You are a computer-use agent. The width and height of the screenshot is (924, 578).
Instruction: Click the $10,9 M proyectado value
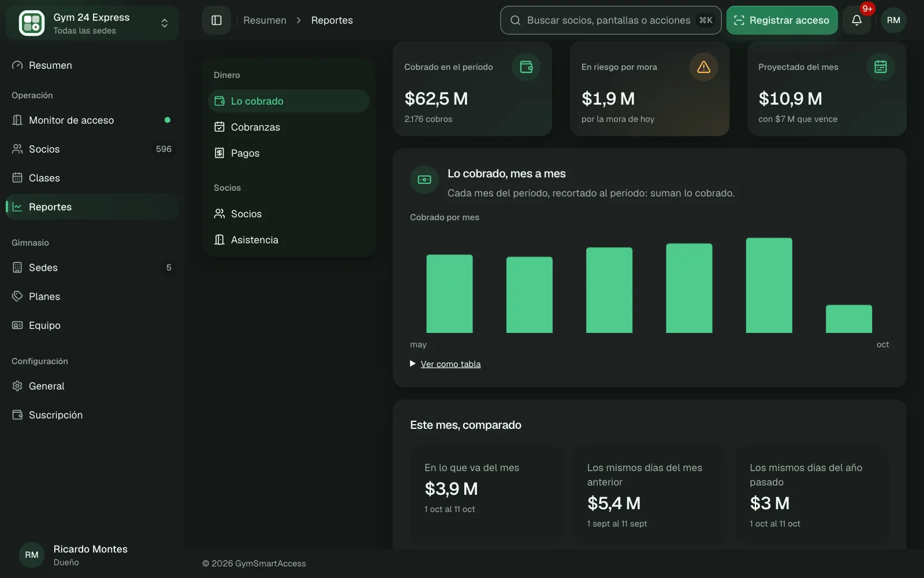pos(790,99)
